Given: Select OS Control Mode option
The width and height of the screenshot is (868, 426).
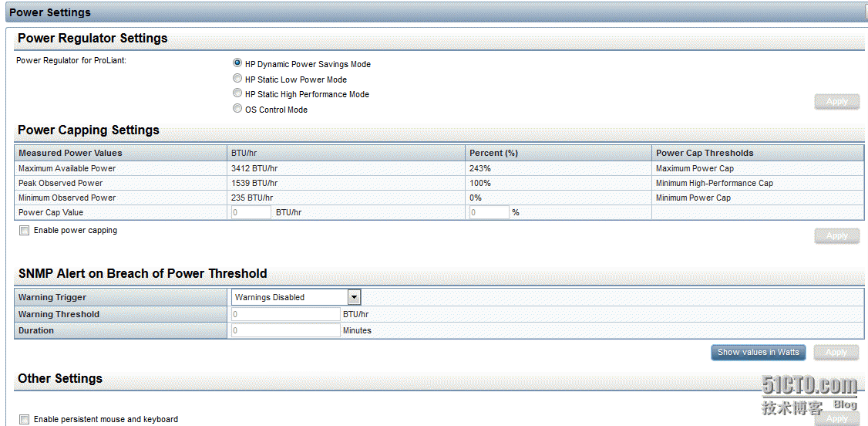Looking at the screenshot, I should coord(237,109).
